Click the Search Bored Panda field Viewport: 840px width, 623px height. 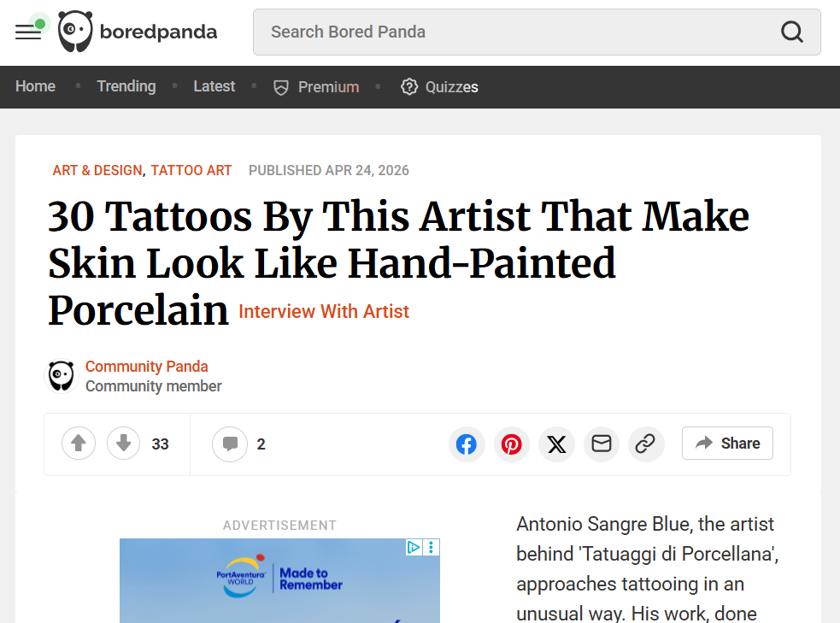point(513,32)
